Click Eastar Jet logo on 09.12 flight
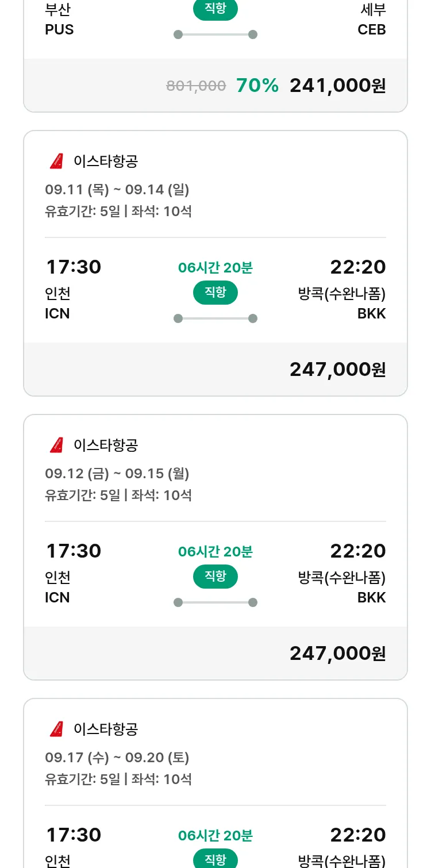Screen dimensions: 431x868 click(56, 445)
